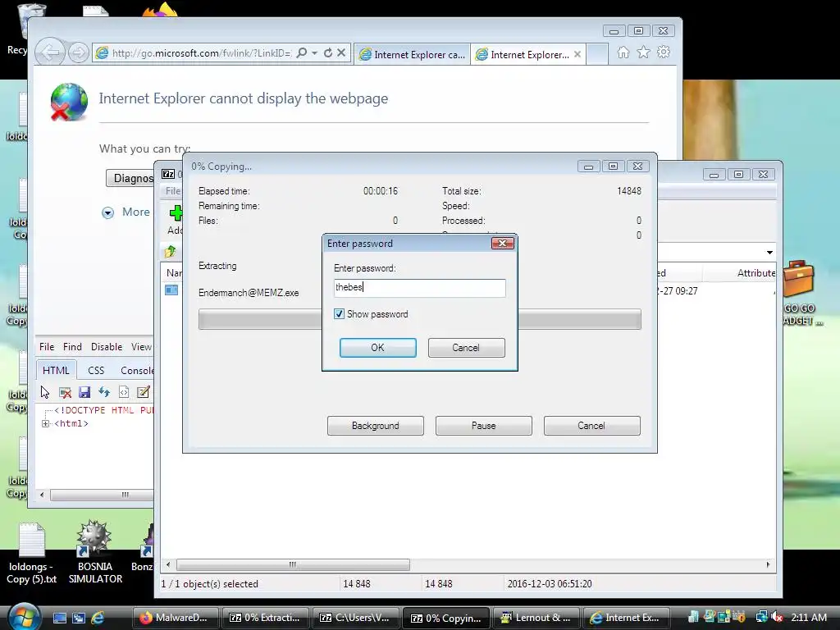Click the developer tools refresh icon

point(104,392)
